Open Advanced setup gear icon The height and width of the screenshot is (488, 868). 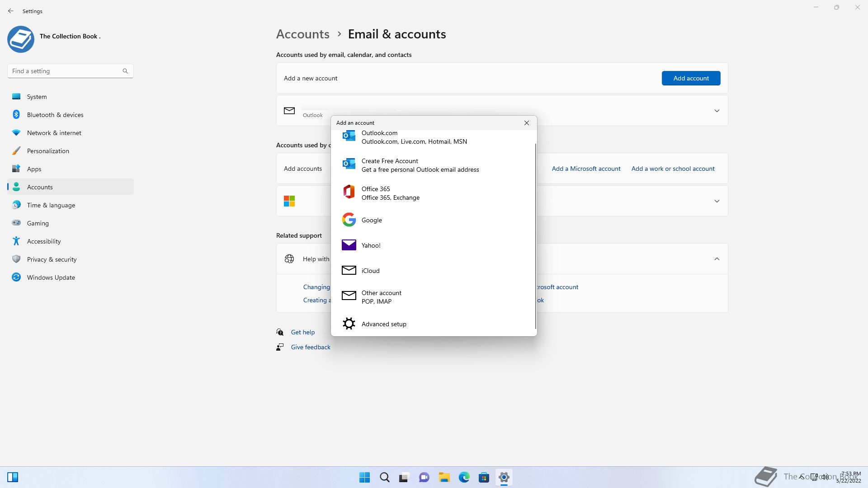pyautogui.click(x=349, y=324)
